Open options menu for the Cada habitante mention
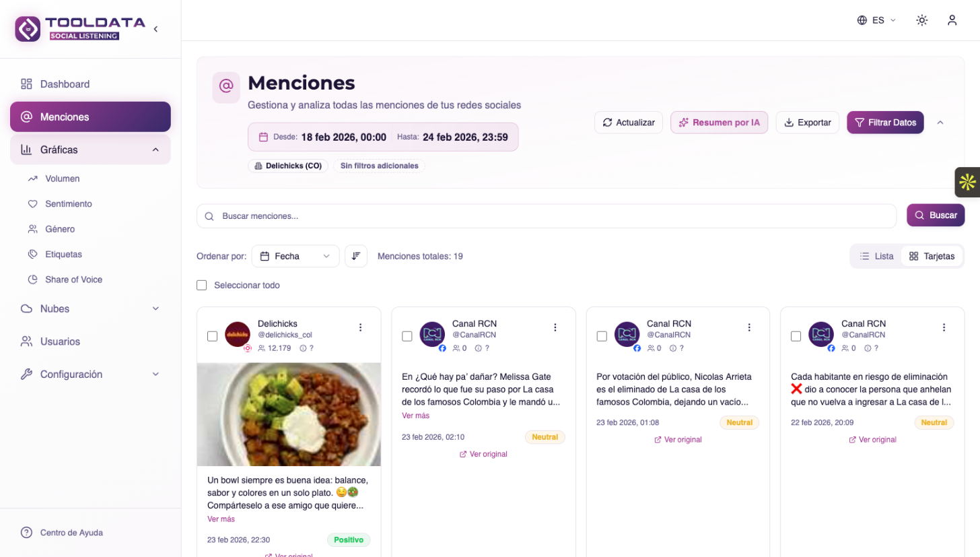 click(x=944, y=327)
